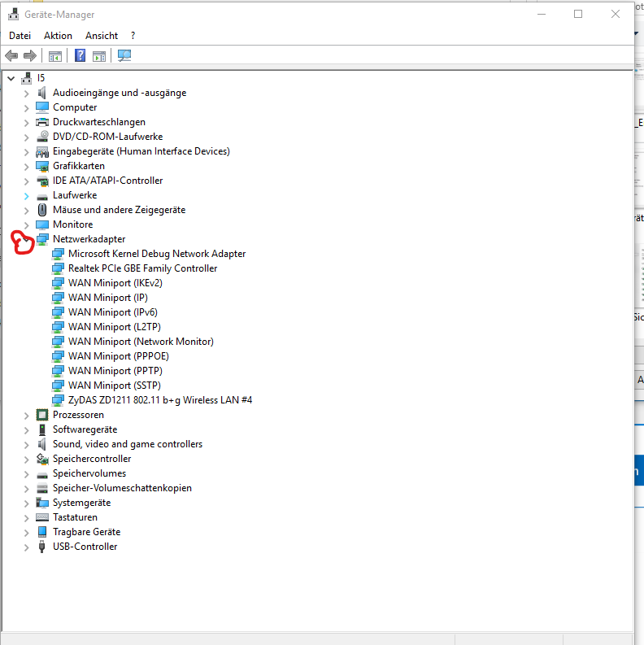Click the Tastaturen keyboard icon

click(42, 517)
